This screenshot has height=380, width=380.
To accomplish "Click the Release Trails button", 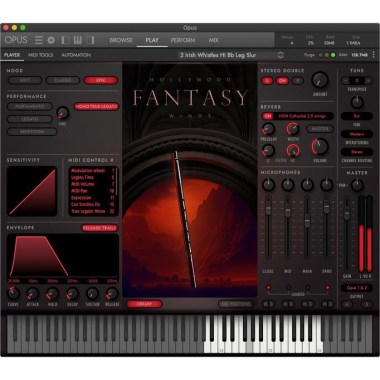I will [100, 228].
